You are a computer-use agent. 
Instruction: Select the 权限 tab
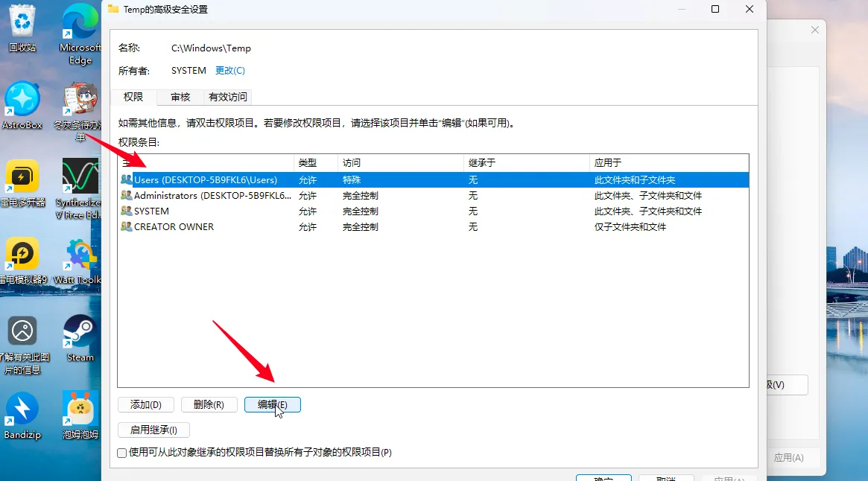[x=133, y=97]
